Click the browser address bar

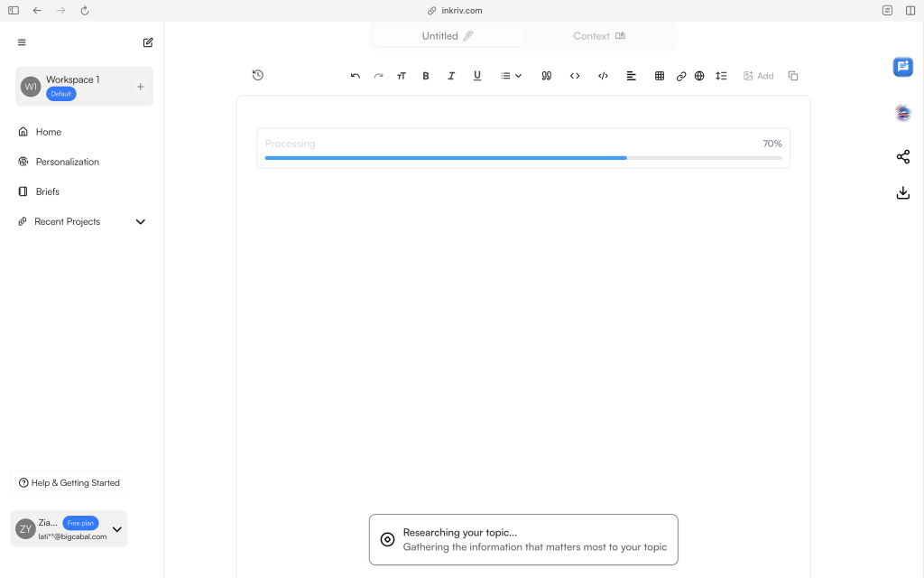pos(461,10)
